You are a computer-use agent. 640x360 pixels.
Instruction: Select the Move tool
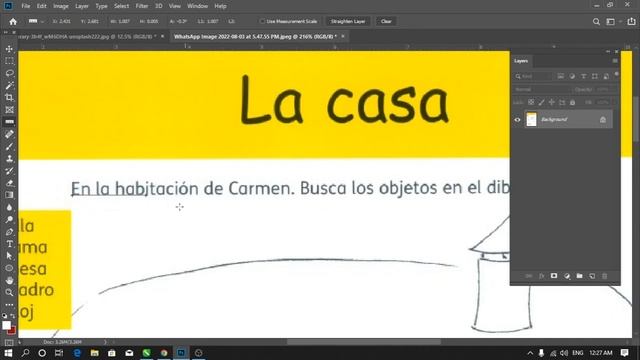pos(9,49)
